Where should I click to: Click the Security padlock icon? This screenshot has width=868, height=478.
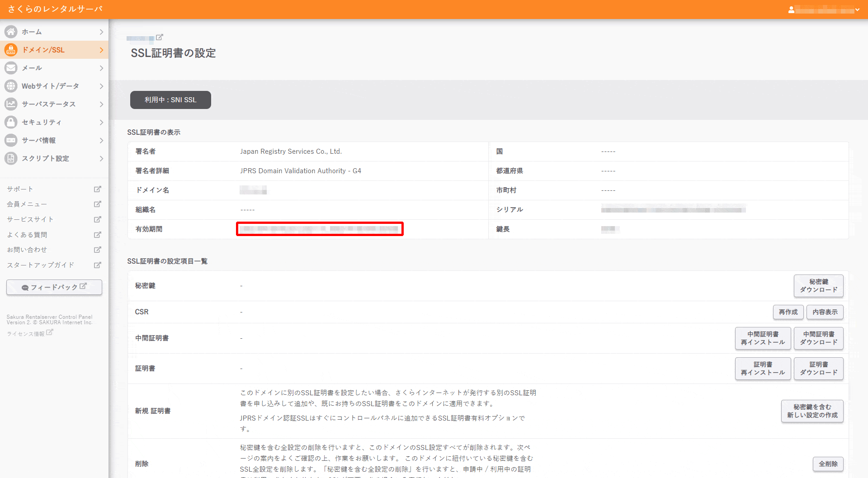tap(11, 122)
